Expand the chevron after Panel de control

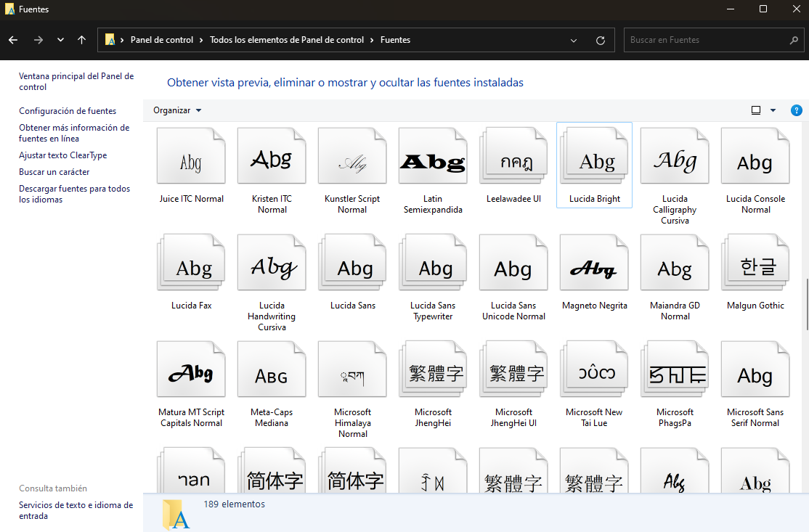coord(201,40)
